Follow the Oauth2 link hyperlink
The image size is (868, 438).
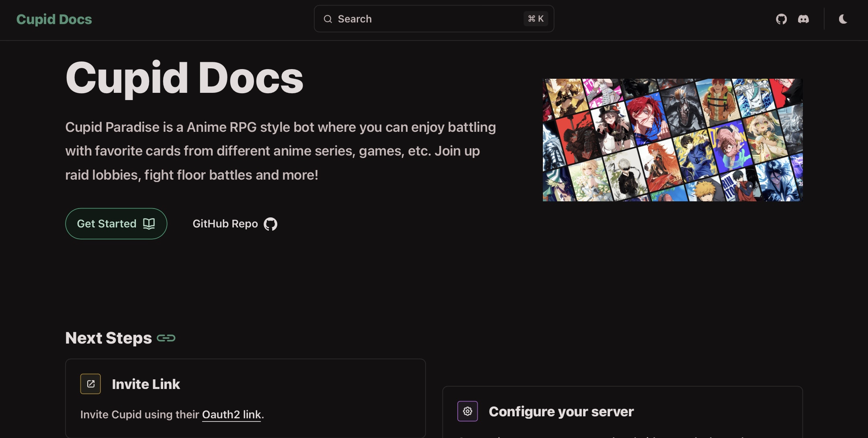[x=231, y=415]
